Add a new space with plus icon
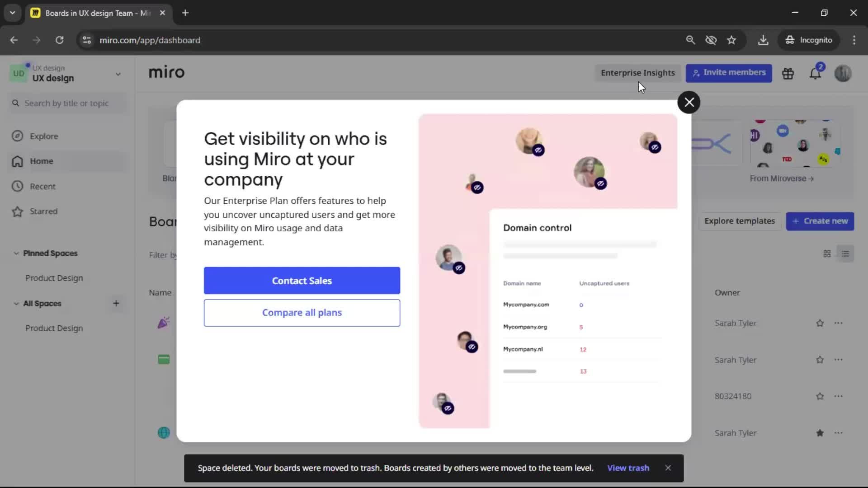868x488 pixels. tap(116, 304)
